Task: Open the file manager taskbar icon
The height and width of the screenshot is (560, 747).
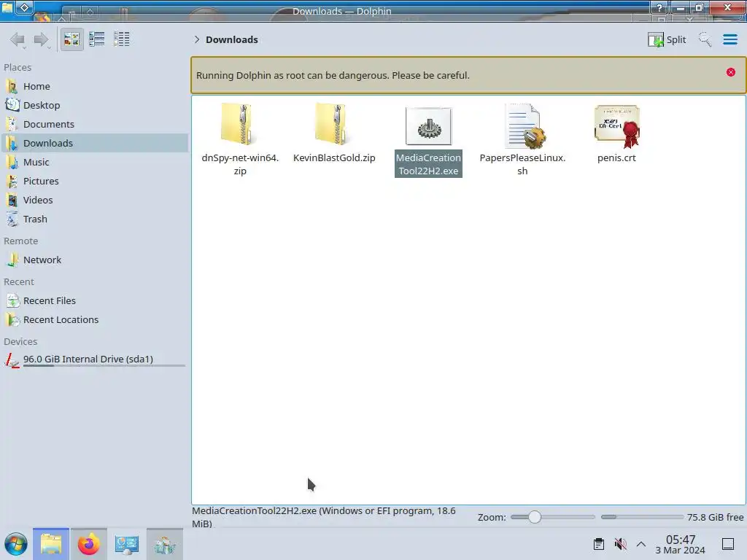Action: click(x=51, y=544)
